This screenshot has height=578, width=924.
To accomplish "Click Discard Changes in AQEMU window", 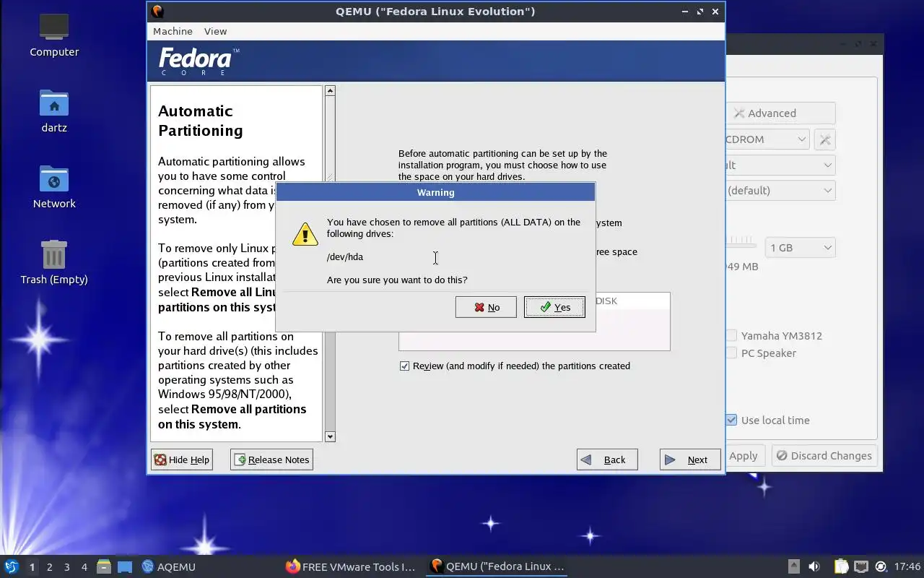I will [824, 456].
